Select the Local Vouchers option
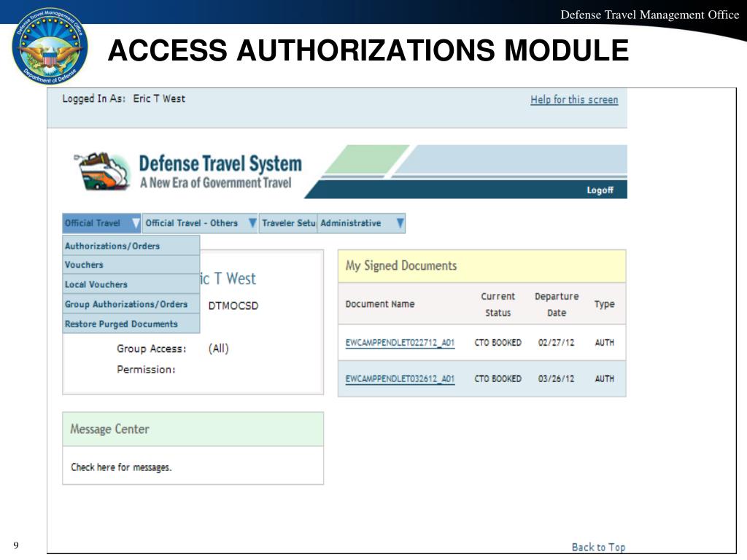This screenshot has width=747, height=560. [x=131, y=284]
